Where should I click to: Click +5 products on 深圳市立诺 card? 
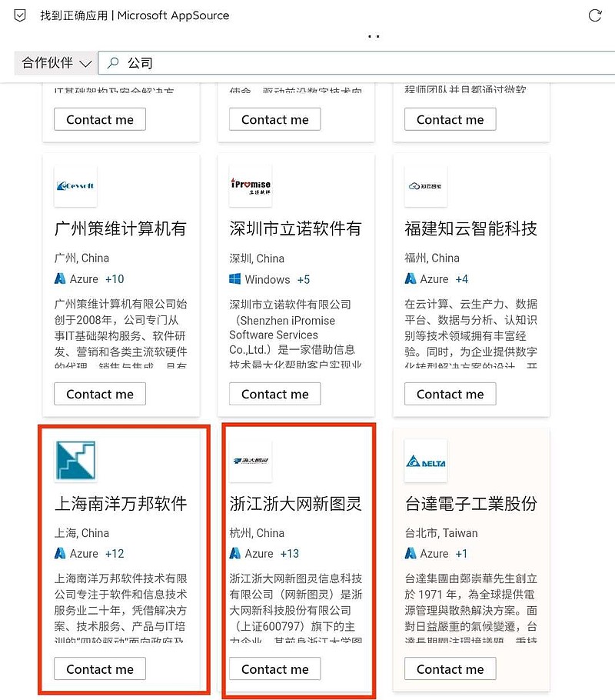pyautogui.click(x=304, y=279)
